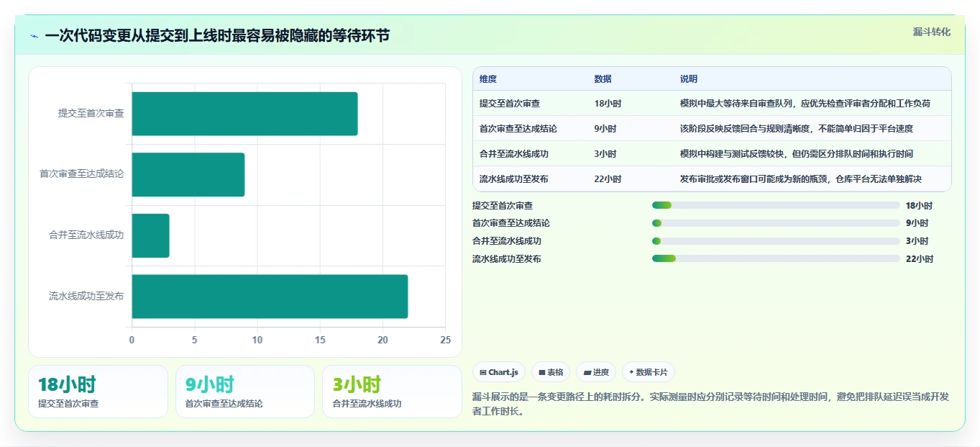
Task: Click chart axis label 合并至流水线成功
Action: click(x=86, y=235)
